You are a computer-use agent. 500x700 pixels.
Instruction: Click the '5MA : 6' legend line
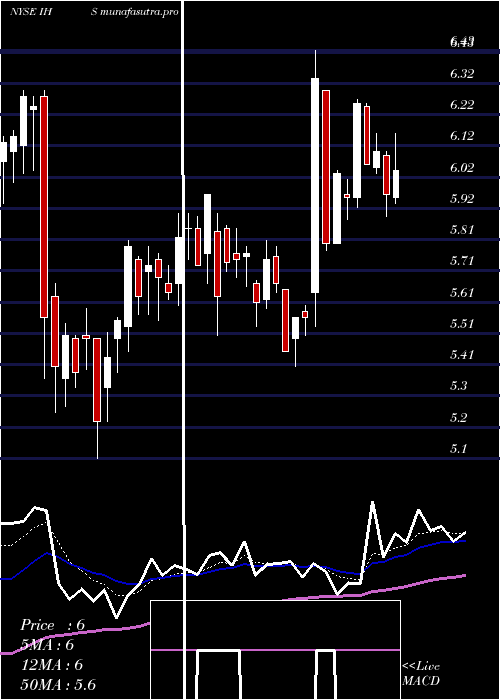pos(47,645)
